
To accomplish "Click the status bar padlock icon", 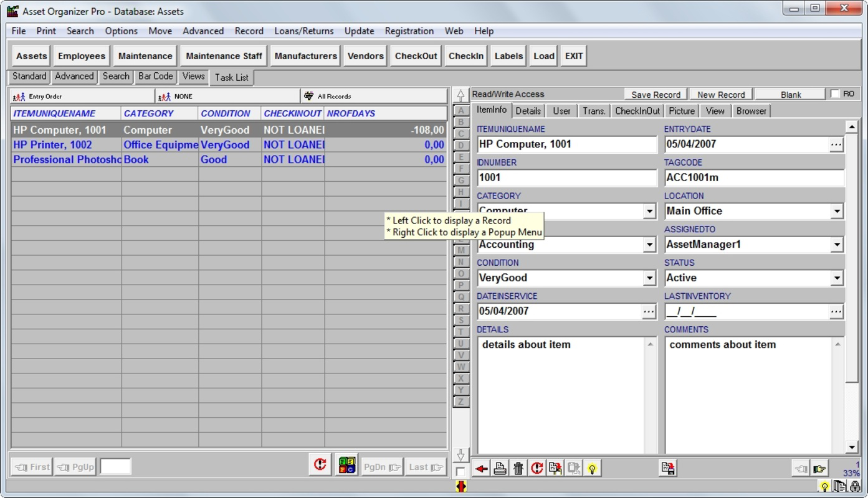I will point(854,486).
